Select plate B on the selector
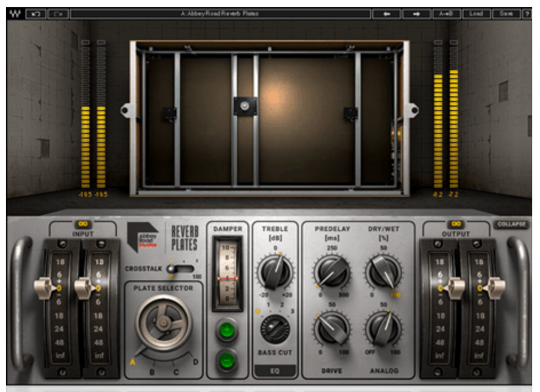The height and width of the screenshot is (392, 540). pos(152,372)
